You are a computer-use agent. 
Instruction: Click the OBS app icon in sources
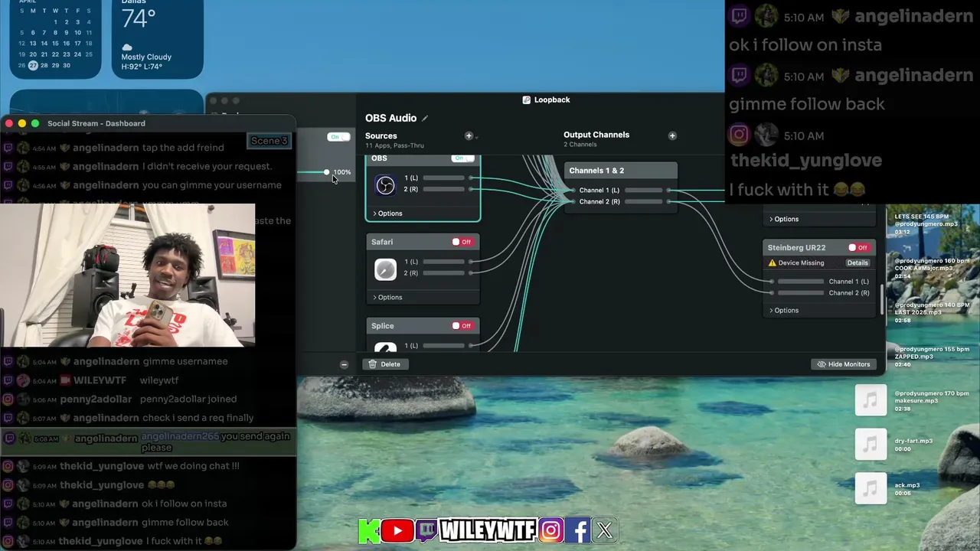(385, 184)
